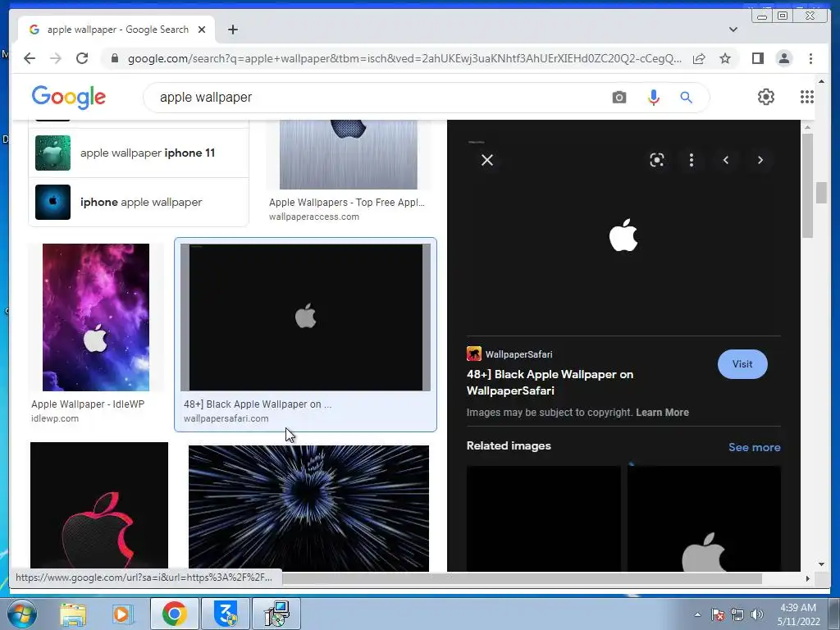Open the brushed metal Apple thumbnail

tap(348, 155)
